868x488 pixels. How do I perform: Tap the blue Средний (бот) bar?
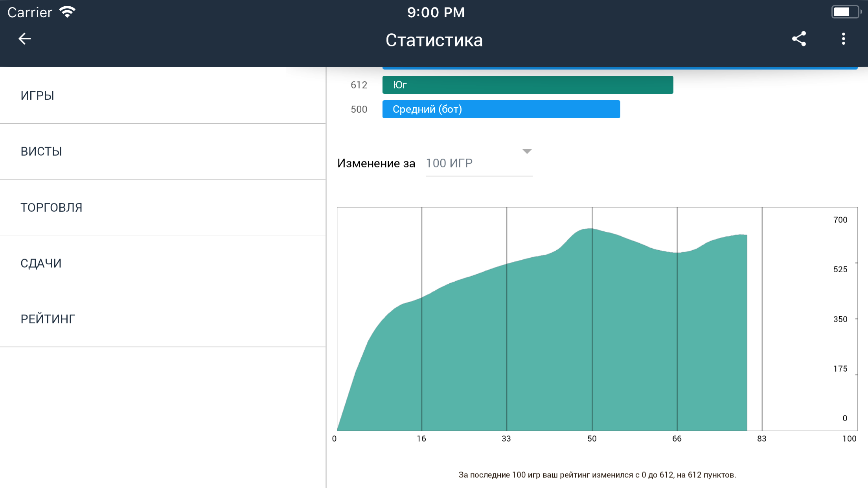[x=501, y=109]
